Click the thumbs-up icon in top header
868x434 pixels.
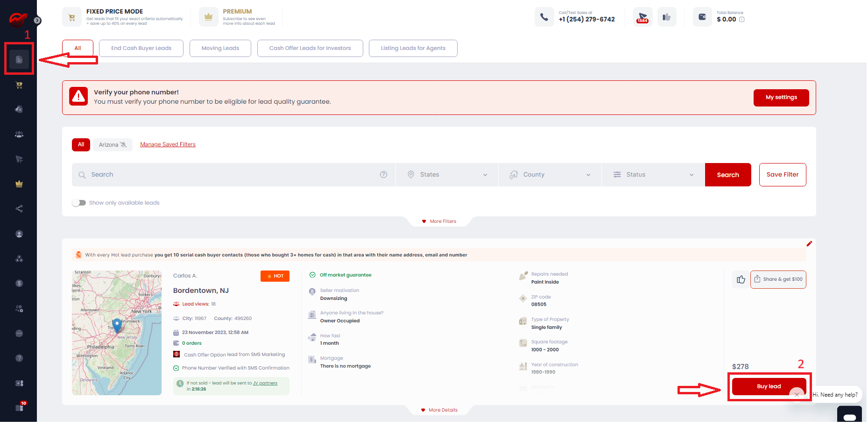tap(666, 17)
